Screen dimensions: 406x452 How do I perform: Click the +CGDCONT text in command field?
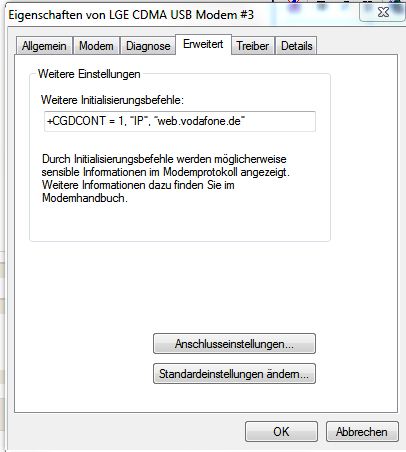[x=76, y=121]
